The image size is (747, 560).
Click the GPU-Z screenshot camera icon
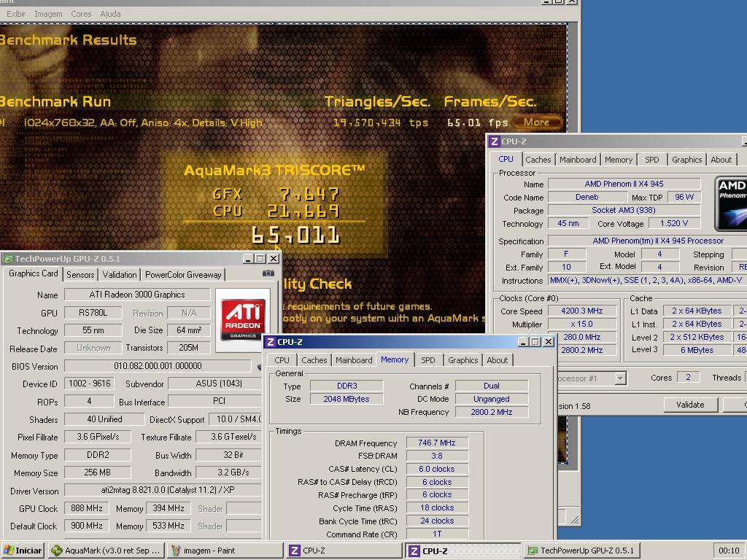pos(268,273)
